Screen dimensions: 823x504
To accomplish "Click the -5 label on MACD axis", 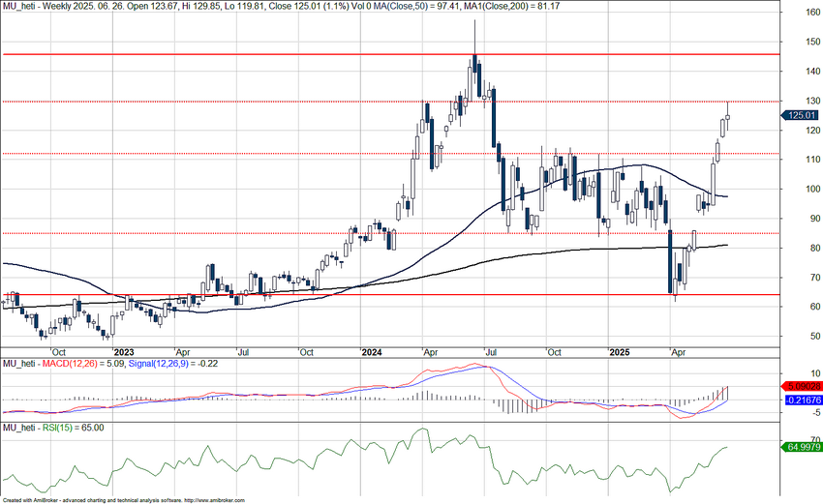I will click(815, 413).
